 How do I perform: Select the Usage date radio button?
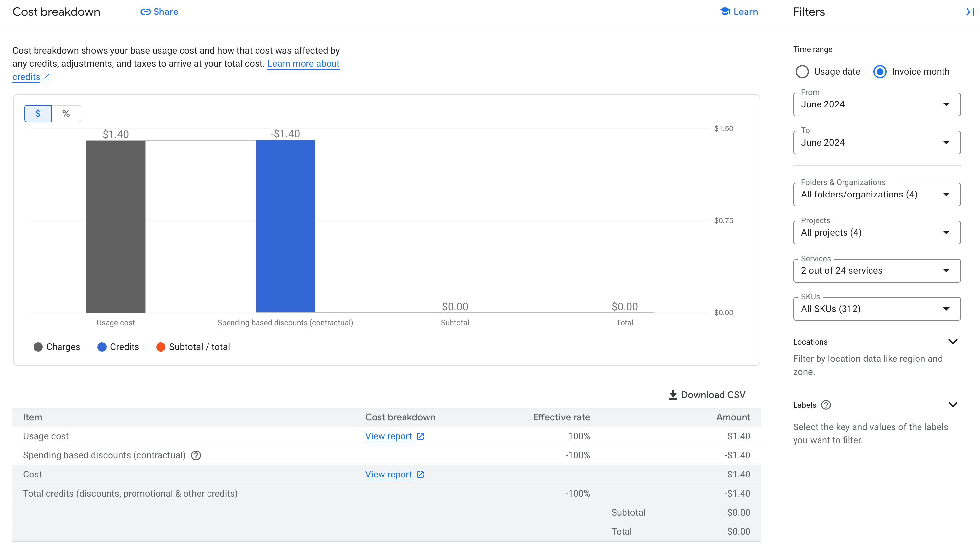[802, 71]
